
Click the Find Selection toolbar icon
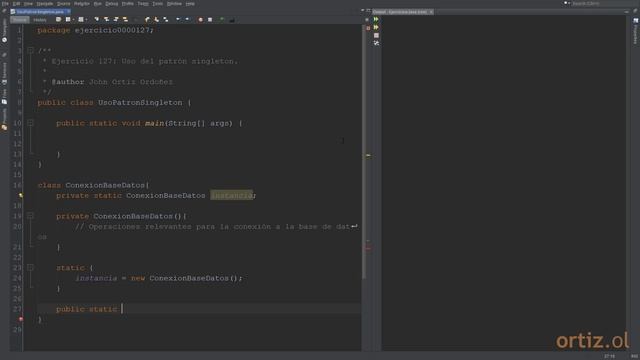point(96,19)
